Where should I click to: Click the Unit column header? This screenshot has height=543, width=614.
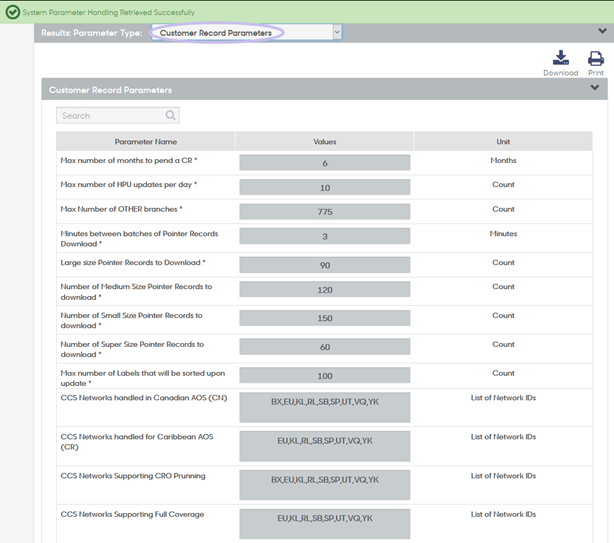coord(503,142)
